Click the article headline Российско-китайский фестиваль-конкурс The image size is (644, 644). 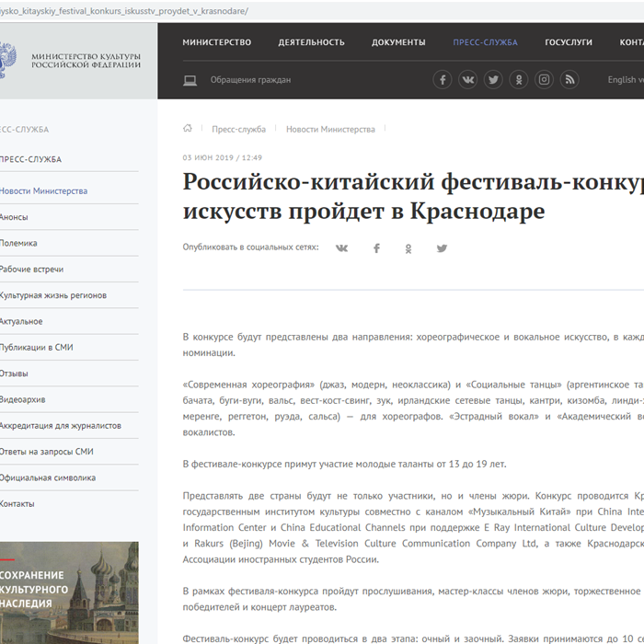pyautogui.click(x=413, y=196)
